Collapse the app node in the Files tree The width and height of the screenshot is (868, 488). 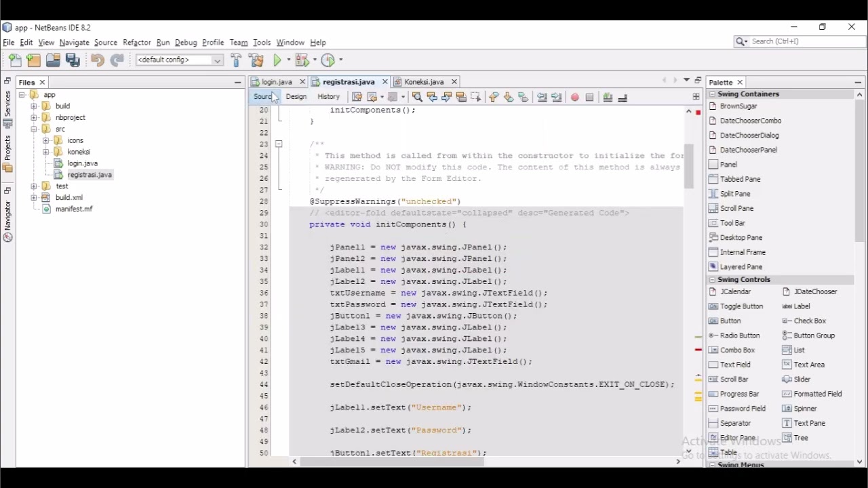tap(22, 95)
